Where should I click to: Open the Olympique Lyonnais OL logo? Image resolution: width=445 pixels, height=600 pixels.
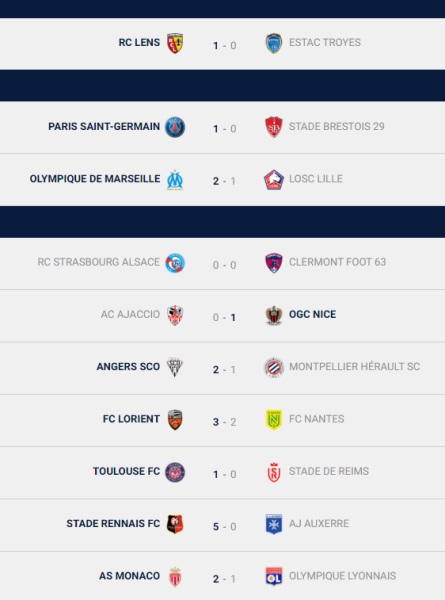pyautogui.click(x=274, y=577)
